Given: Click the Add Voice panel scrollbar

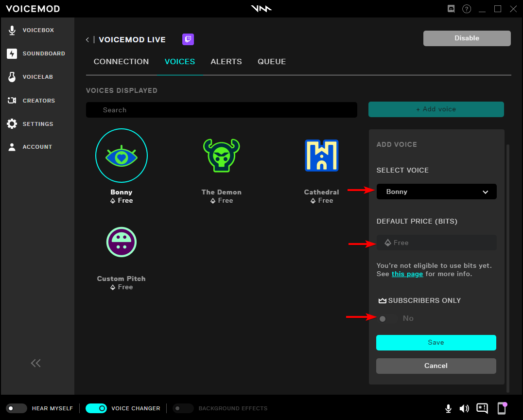Looking at the screenshot, I should click(x=507, y=268).
